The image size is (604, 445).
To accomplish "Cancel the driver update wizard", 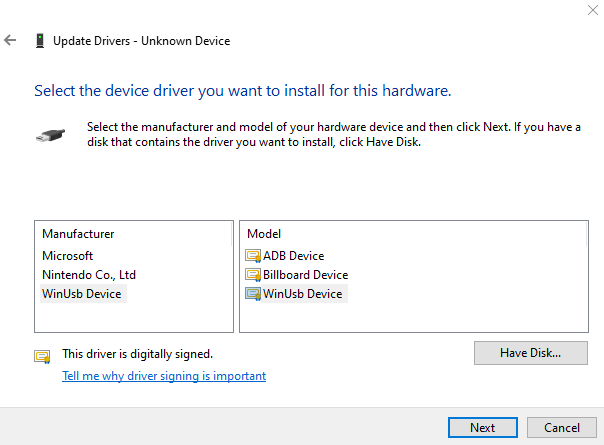I will (562, 428).
